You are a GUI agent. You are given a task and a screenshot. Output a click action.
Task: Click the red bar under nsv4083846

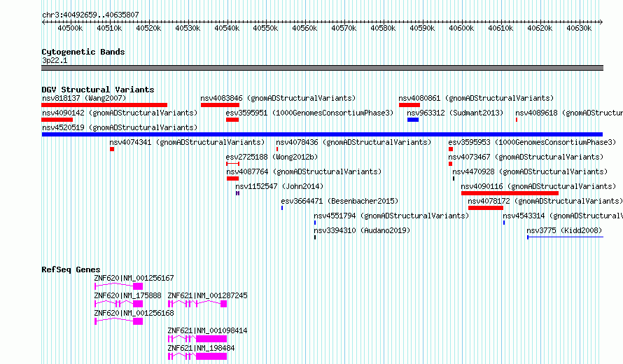point(220,105)
